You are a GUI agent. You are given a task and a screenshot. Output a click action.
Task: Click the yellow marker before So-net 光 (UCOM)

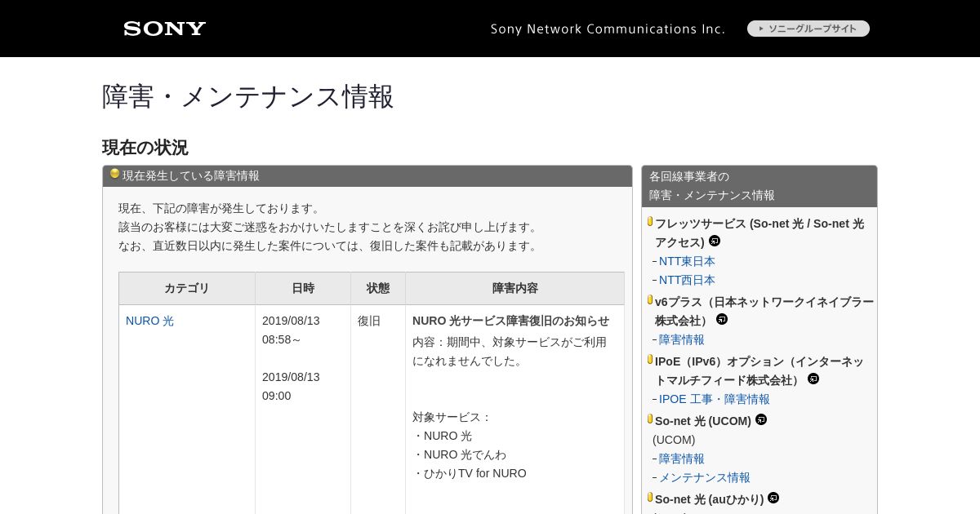pos(650,419)
